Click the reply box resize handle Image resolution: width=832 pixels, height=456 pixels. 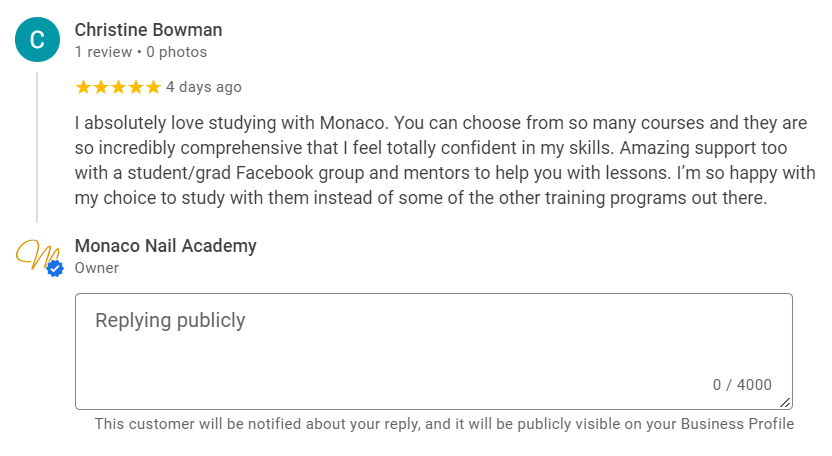[x=786, y=403]
